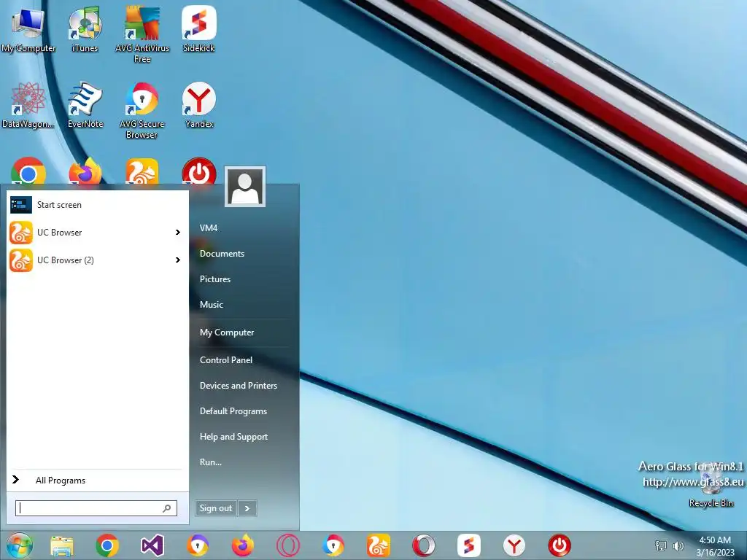Open multicolor AVG Secure Browser taskbar icon
This screenshot has height=560, width=747.
coord(333,545)
